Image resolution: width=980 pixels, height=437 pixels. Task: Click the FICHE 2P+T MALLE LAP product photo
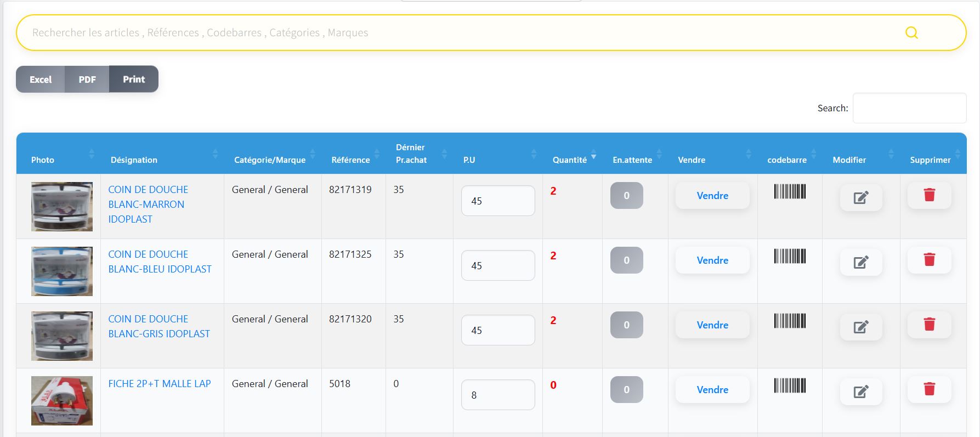62,400
